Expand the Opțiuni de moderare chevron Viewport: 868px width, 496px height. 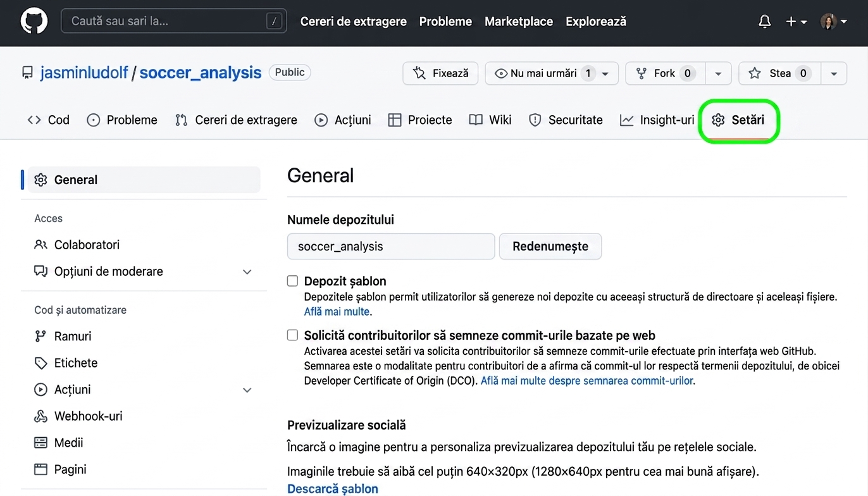247,272
